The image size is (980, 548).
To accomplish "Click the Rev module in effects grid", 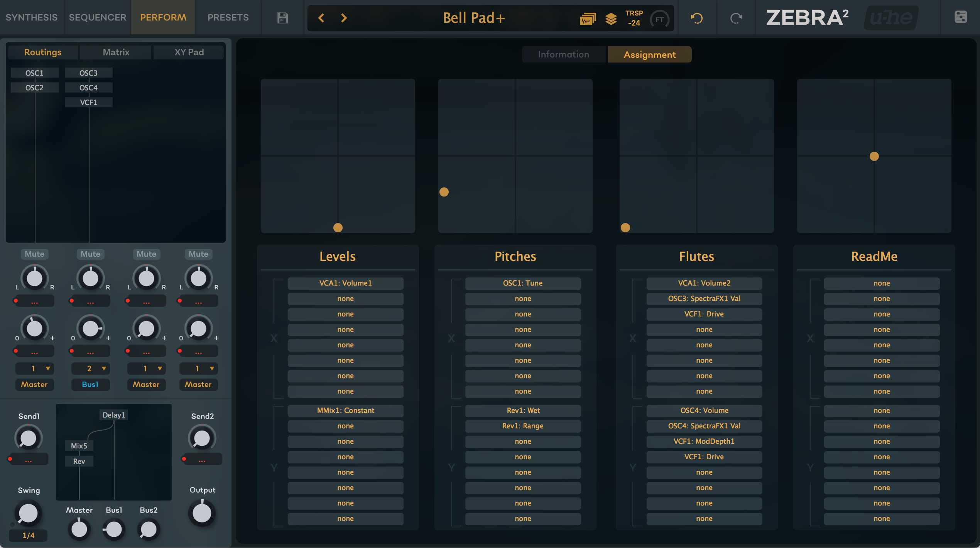I will [79, 461].
